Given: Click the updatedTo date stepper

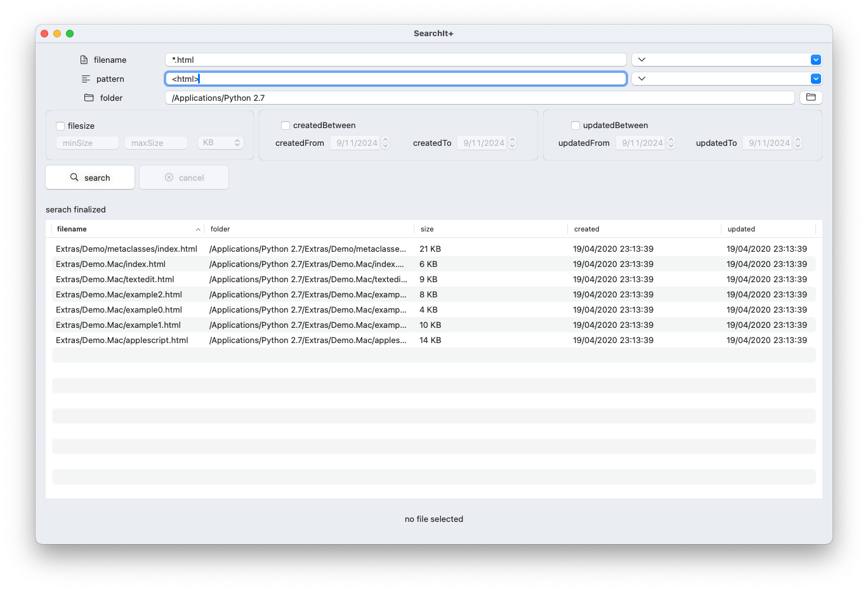Looking at the screenshot, I should pos(798,143).
